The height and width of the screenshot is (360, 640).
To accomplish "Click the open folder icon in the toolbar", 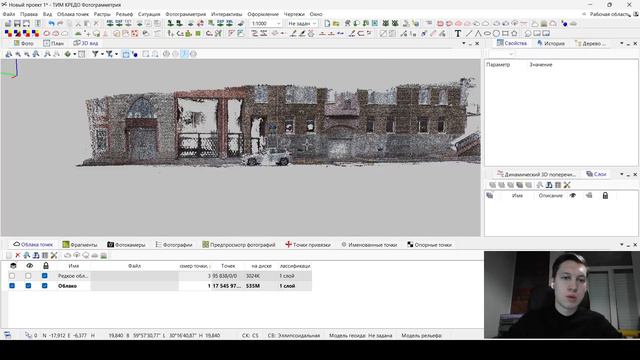I will pyautogui.click(x=336, y=24).
